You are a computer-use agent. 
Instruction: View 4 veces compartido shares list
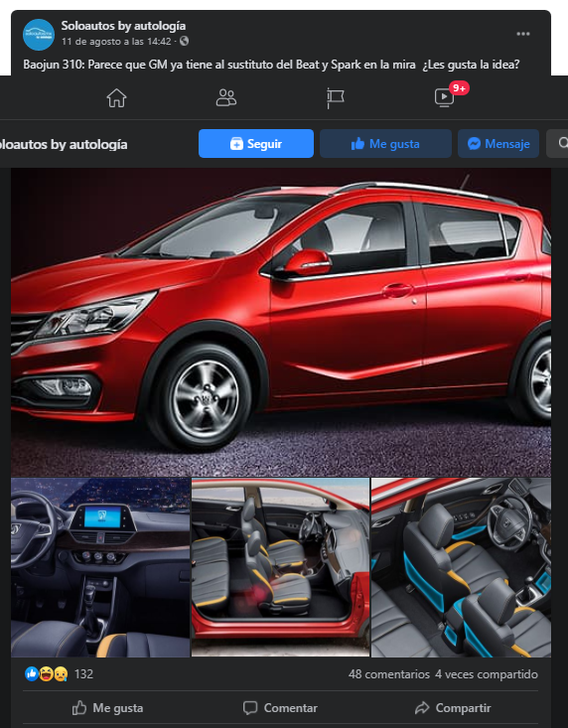tap(487, 674)
